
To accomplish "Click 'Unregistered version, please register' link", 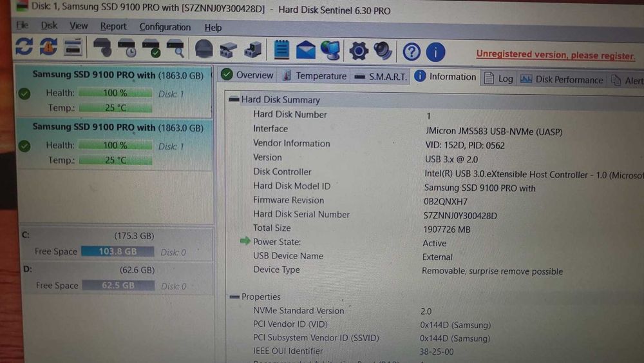I will (x=556, y=55).
